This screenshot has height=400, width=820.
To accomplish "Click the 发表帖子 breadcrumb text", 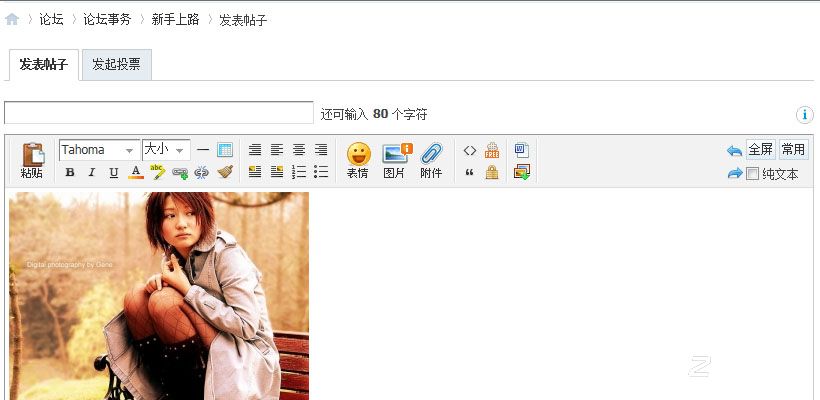I will tap(243, 20).
